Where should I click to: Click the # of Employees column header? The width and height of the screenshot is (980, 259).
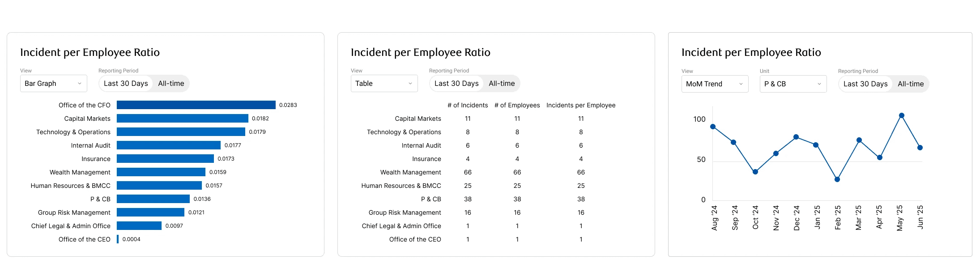tap(517, 105)
